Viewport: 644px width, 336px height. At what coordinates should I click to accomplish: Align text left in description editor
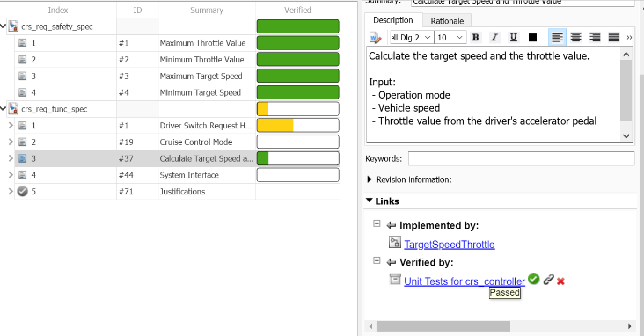coord(557,37)
